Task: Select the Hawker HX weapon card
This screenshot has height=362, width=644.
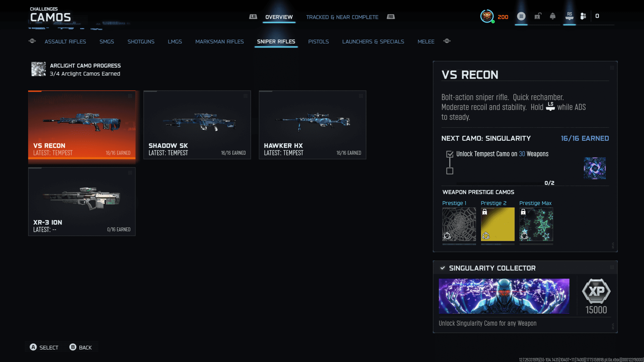Action: [x=312, y=125]
